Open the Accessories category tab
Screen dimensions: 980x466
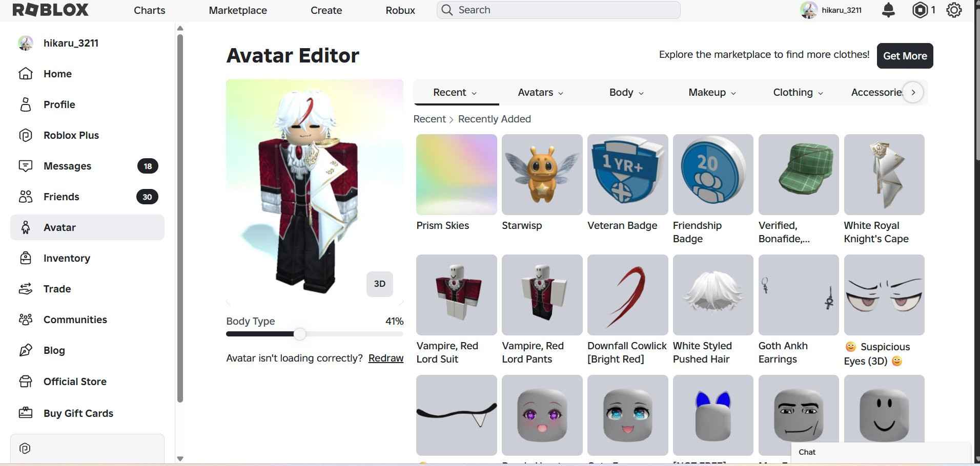pos(876,92)
